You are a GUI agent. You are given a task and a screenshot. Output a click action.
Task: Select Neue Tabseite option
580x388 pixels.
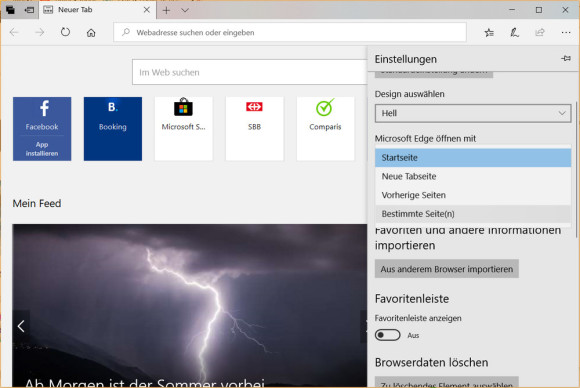pos(473,176)
